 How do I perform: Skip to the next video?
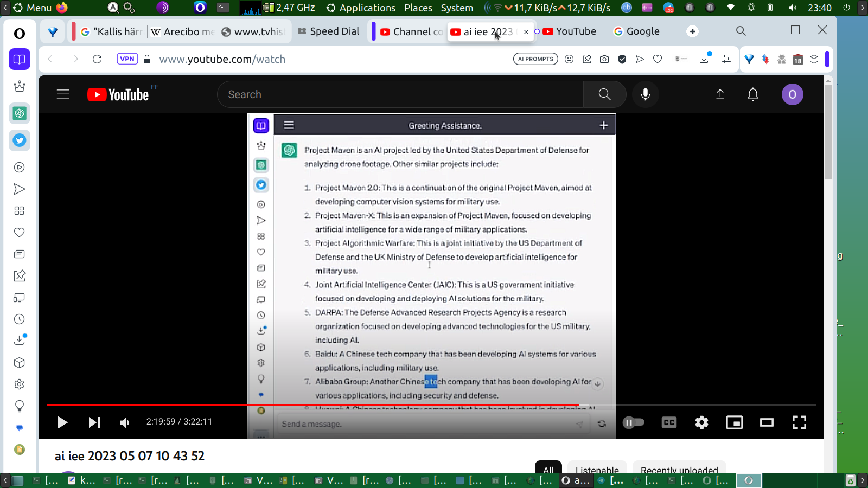94,422
